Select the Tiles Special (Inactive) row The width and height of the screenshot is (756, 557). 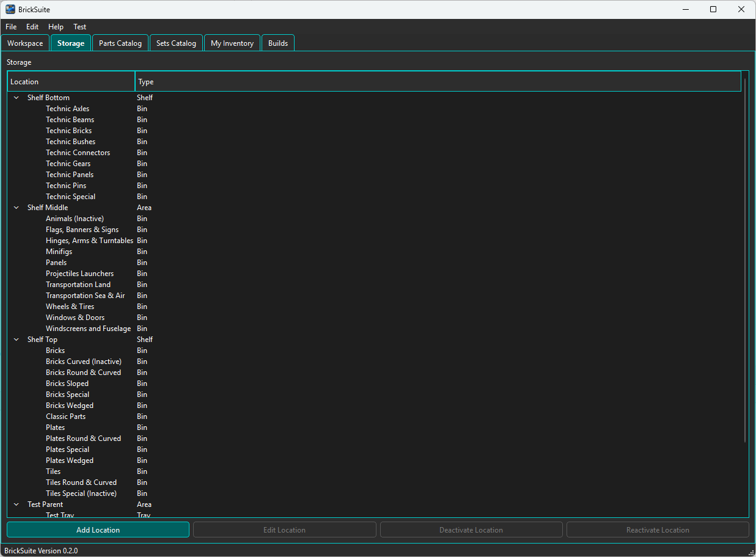(x=375, y=493)
